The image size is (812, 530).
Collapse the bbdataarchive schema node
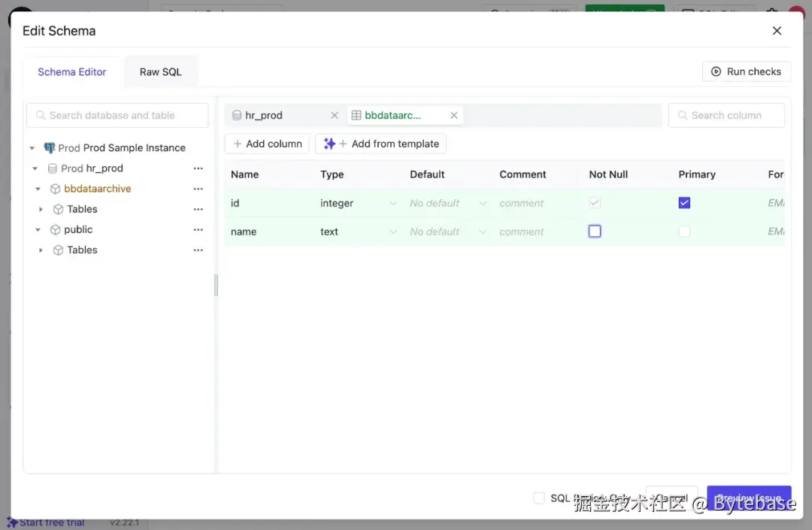(38, 189)
